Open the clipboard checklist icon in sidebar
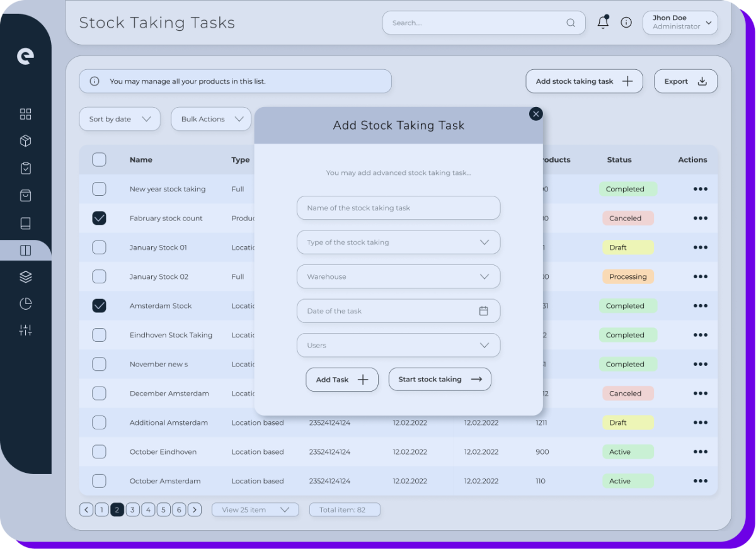The image size is (756, 549). coord(25,167)
